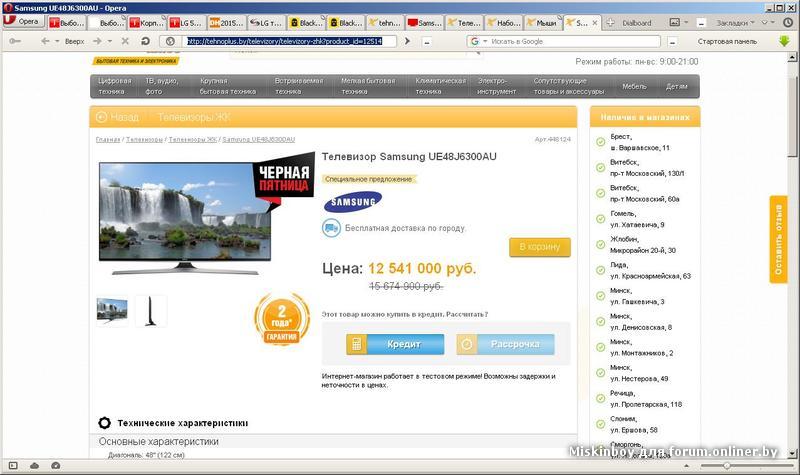The width and height of the screenshot is (800, 475).
Task: Click the check icon beside Гомель store
Action: click(601, 219)
